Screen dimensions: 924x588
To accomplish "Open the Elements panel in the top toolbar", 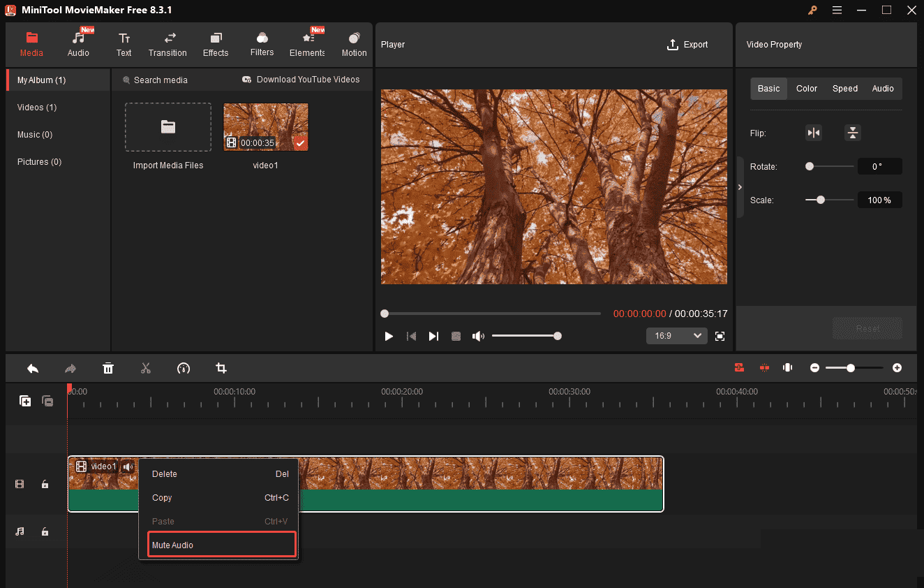I will click(x=307, y=43).
